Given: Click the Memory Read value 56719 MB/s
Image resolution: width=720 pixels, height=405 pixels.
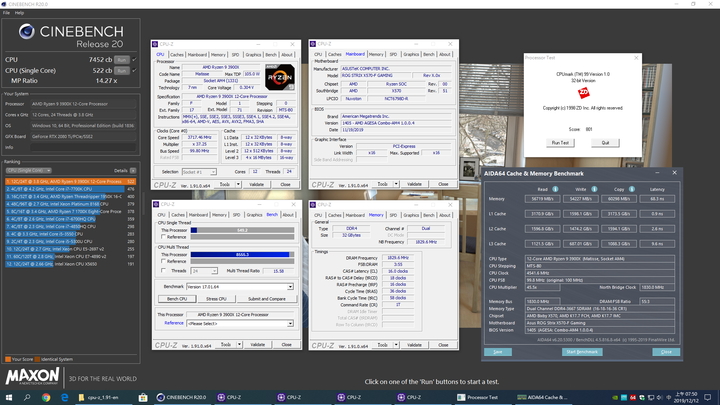Looking at the screenshot, I should [542, 199].
